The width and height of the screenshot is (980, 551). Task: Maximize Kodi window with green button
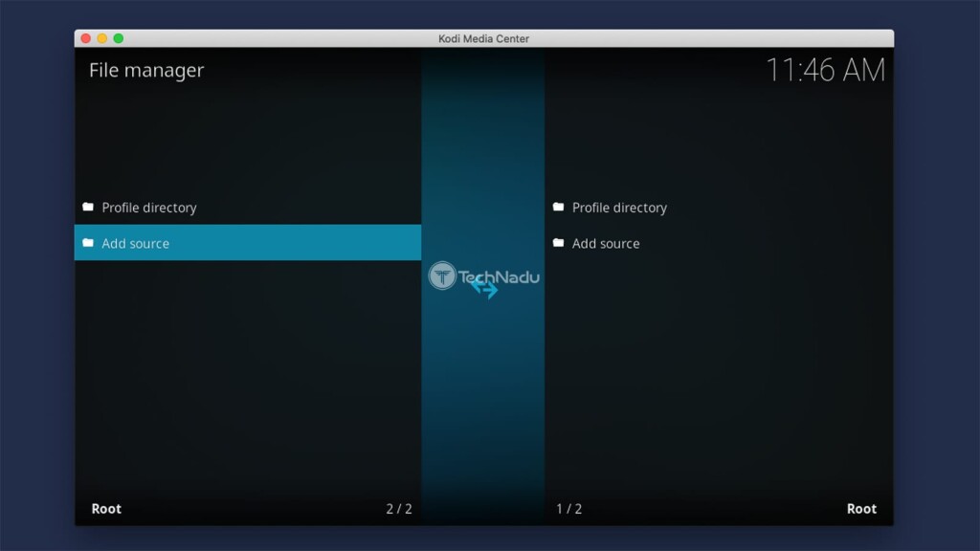tap(118, 38)
